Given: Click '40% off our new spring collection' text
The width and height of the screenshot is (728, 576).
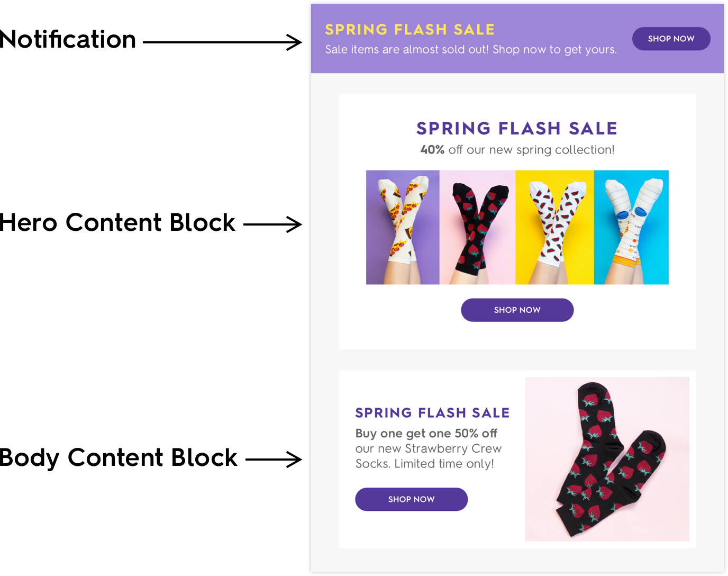Looking at the screenshot, I should pyautogui.click(x=517, y=150).
